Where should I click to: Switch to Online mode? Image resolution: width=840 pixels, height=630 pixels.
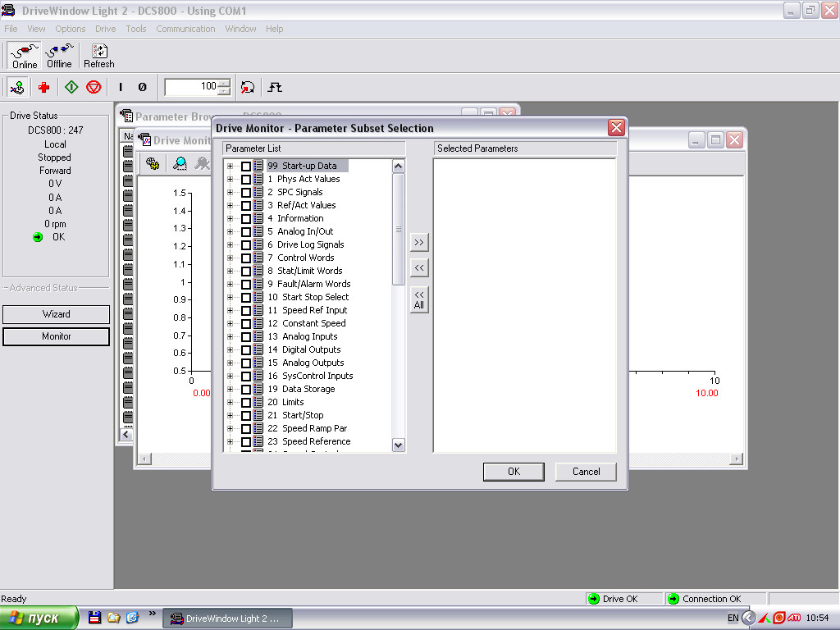point(25,57)
